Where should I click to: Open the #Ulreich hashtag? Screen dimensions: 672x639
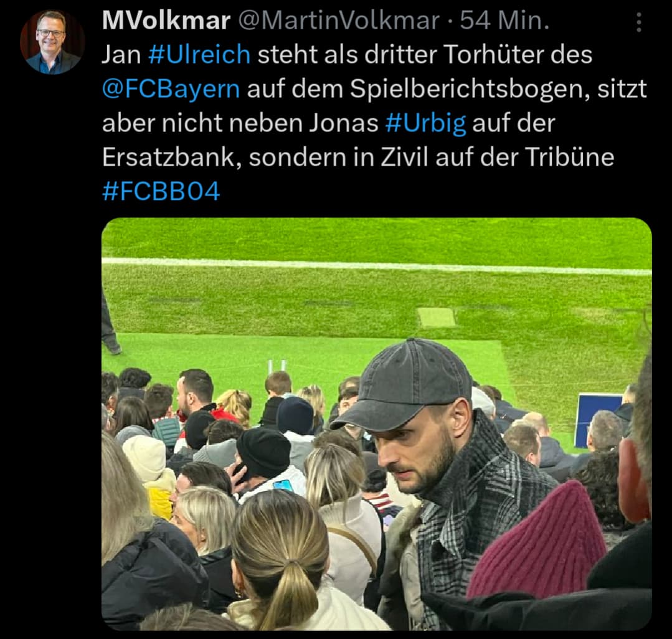[199, 54]
